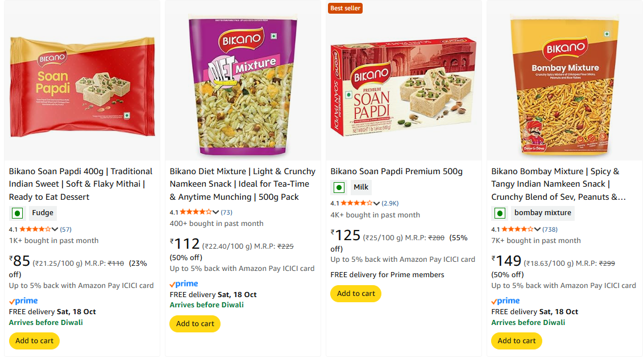Click the red Soan Papdi 400g image

tap(82, 85)
